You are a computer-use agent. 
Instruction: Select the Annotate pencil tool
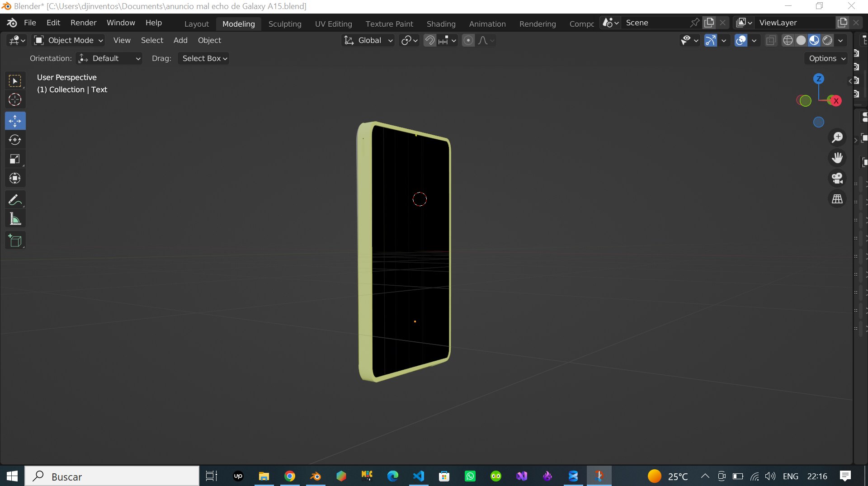tap(15, 199)
